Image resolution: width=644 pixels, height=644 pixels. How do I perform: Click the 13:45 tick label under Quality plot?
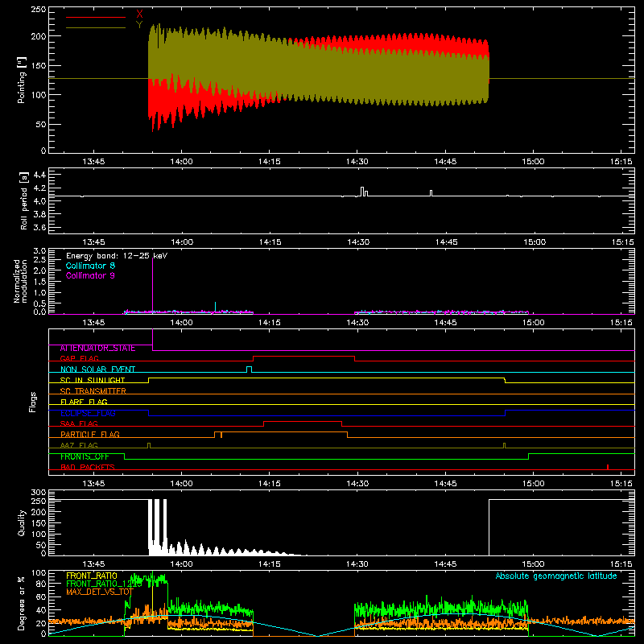pos(93,564)
